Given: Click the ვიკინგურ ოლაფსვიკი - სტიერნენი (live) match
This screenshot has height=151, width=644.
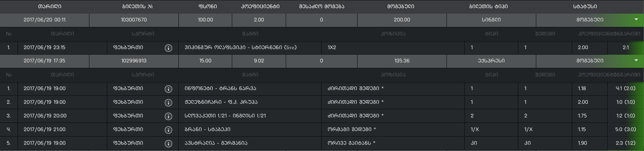Looking at the screenshot, I should tap(240, 48).
